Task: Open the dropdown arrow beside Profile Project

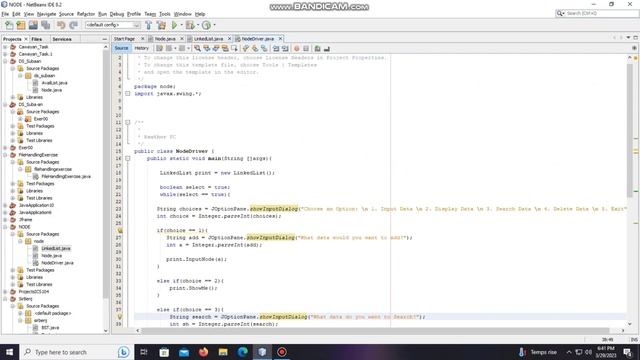Action: click(x=214, y=25)
